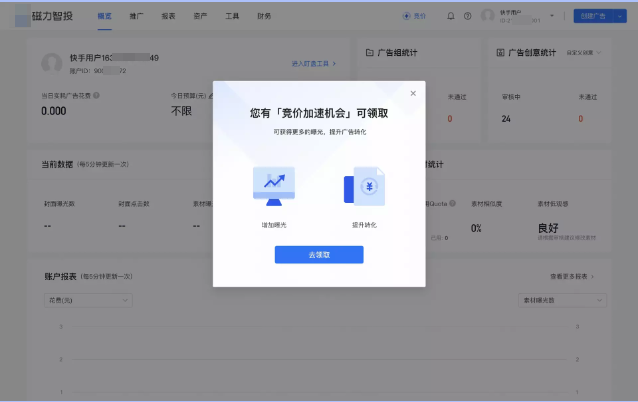Select the 财务 tab
The image size is (638, 402).
(264, 16)
